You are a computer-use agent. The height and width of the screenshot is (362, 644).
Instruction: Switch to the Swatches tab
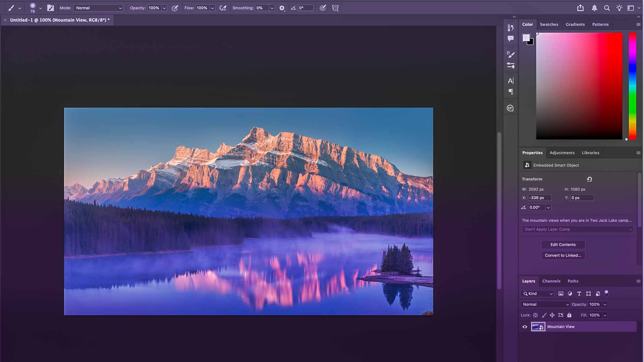point(549,24)
